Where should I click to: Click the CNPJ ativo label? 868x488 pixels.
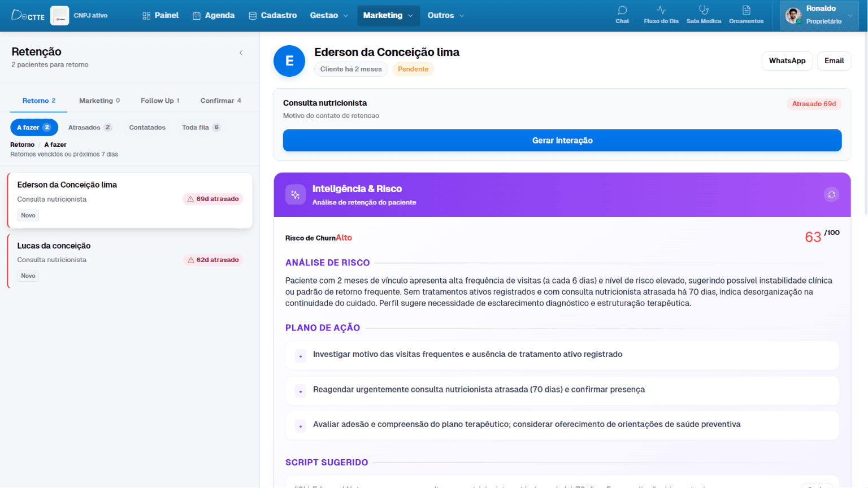90,15
